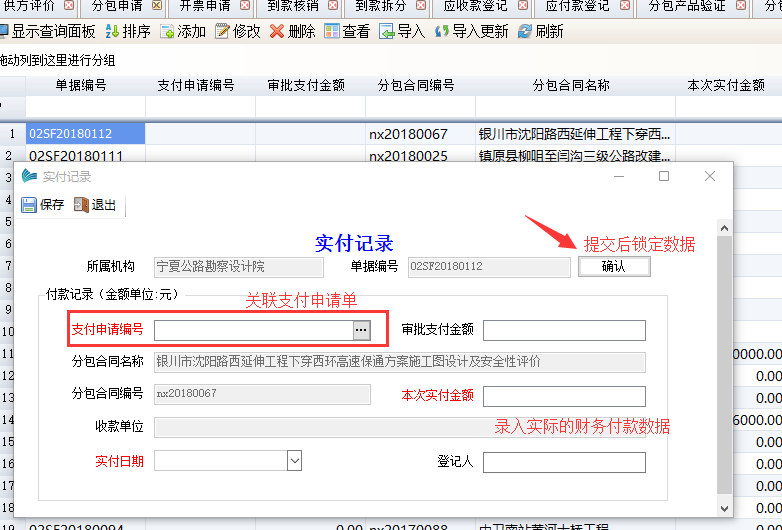This screenshot has height=530, width=782.
Task: Click the 实付日期 date field
Action: [221, 461]
